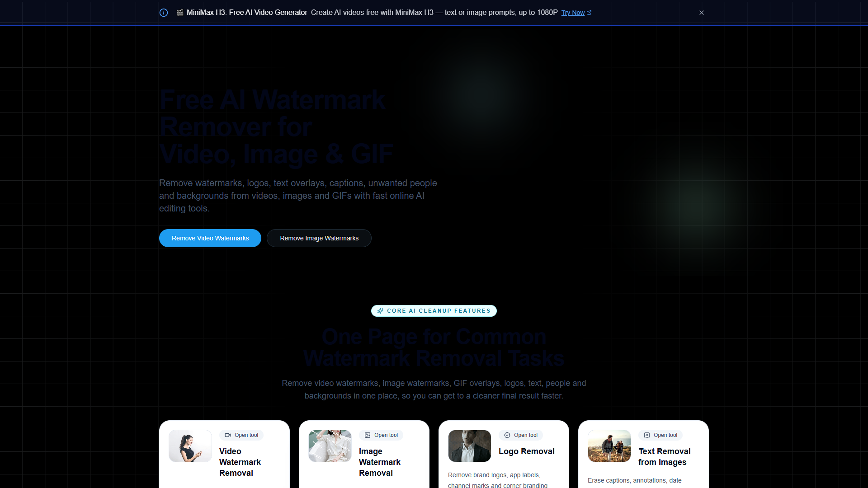868x488 pixels.
Task: Open the Image Watermark Removal thumbnail
Action: (x=330, y=446)
